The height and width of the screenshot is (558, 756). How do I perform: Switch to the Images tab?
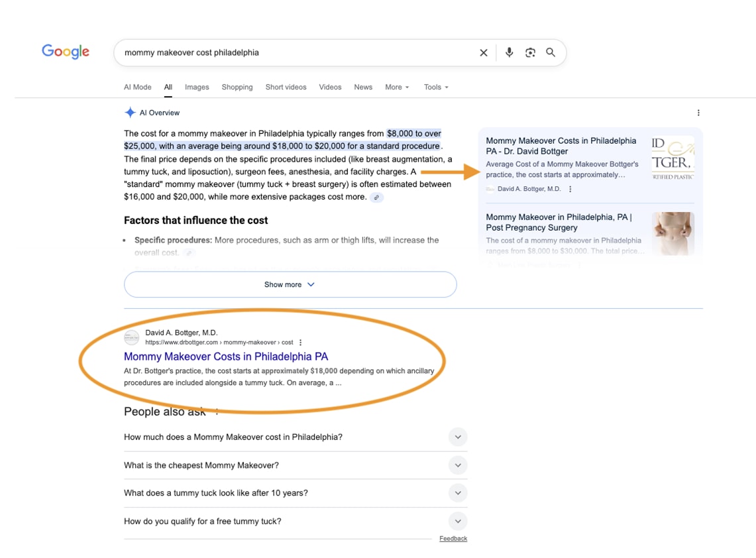[x=197, y=87]
